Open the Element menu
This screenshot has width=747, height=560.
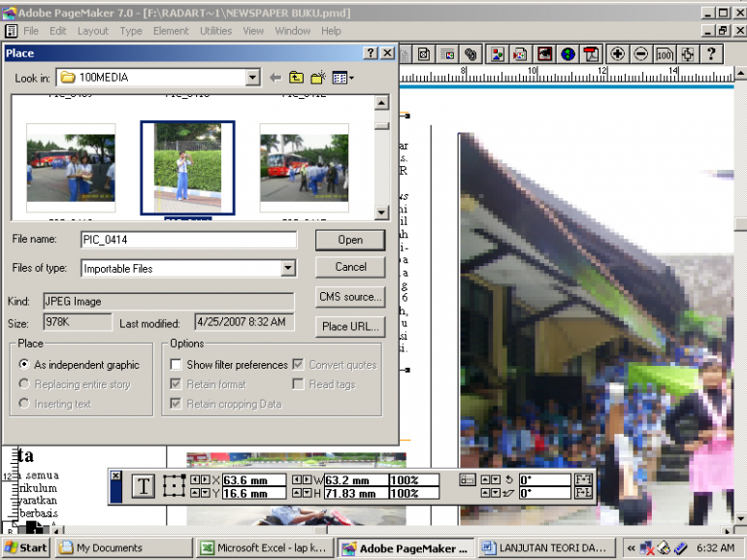(x=171, y=31)
